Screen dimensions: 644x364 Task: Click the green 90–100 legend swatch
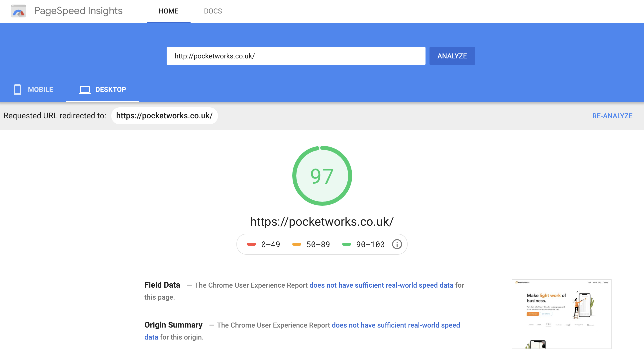(x=346, y=244)
